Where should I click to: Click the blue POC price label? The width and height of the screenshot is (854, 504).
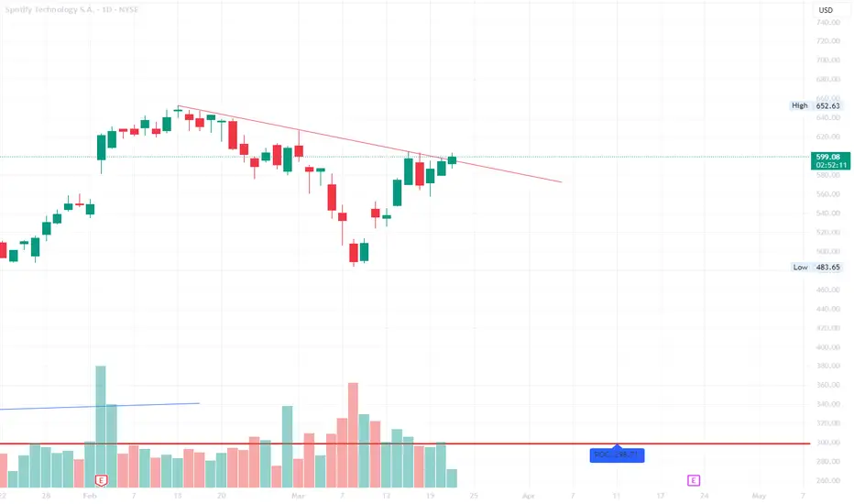point(617,455)
